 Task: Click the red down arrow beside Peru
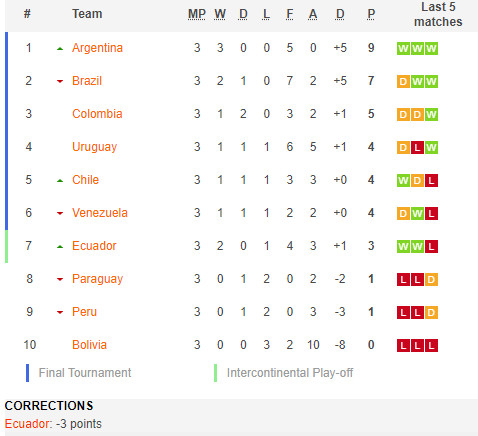pyautogui.click(x=60, y=312)
